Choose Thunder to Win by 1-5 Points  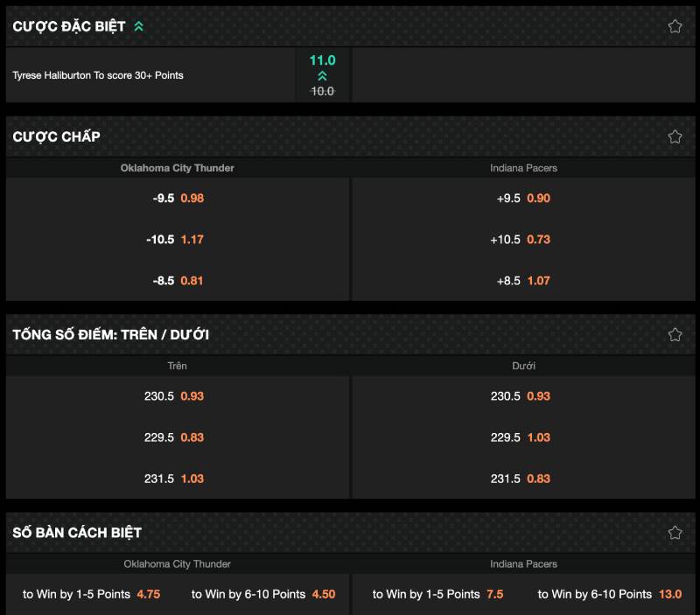(x=92, y=594)
